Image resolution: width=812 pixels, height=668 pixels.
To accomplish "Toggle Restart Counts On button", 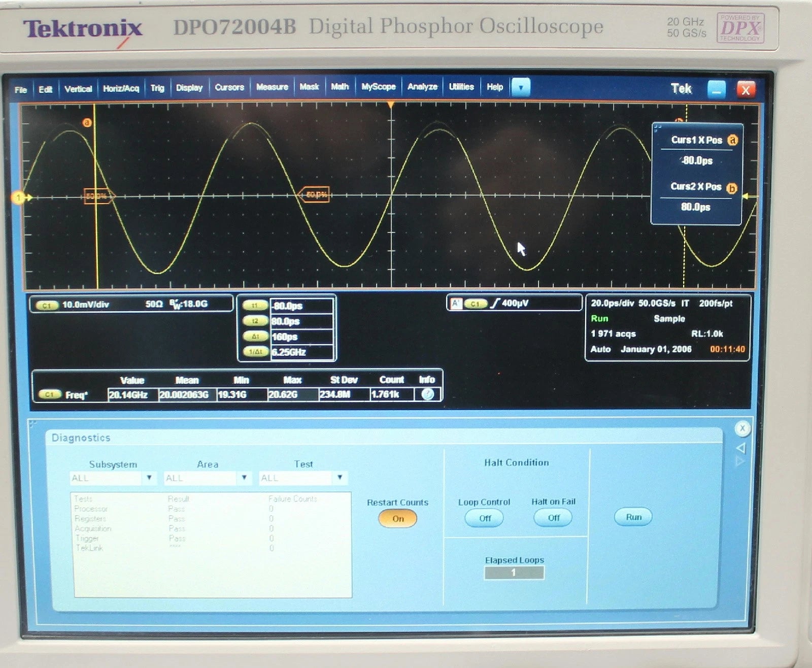I will [398, 519].
